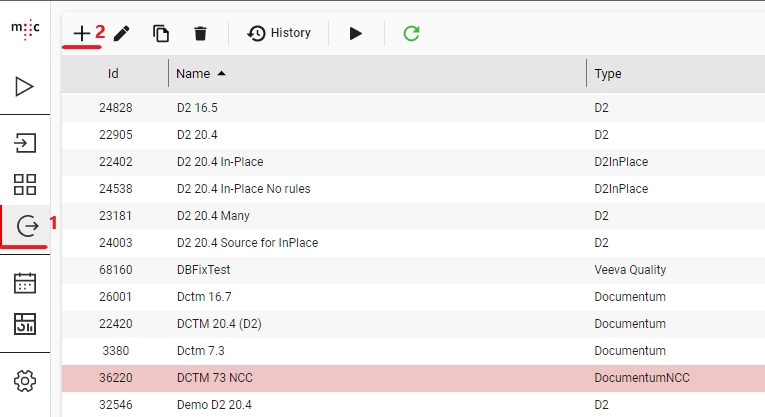Click the trash delete icon
The width and height of the screenshot is (765, 417).
click(200, 33)
